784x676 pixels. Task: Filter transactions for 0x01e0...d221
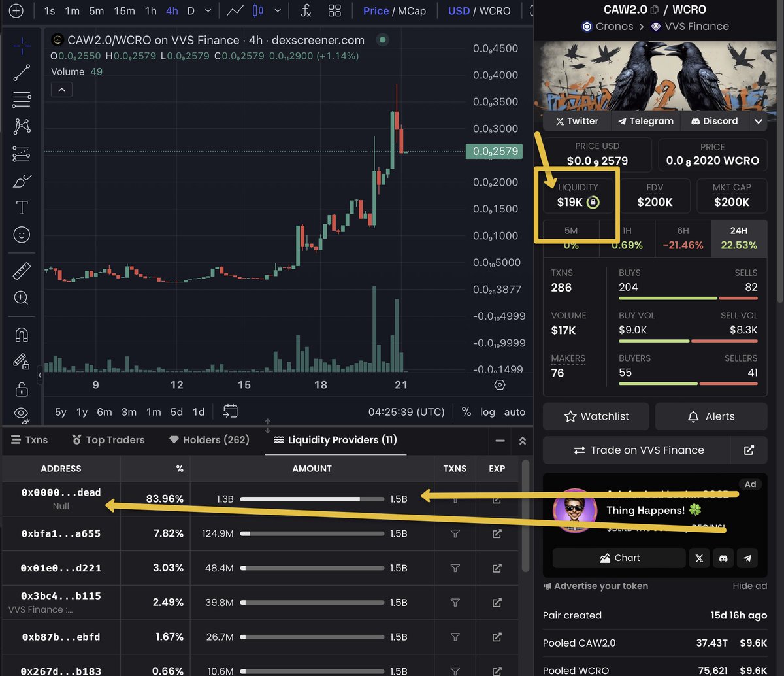point(455,568)
